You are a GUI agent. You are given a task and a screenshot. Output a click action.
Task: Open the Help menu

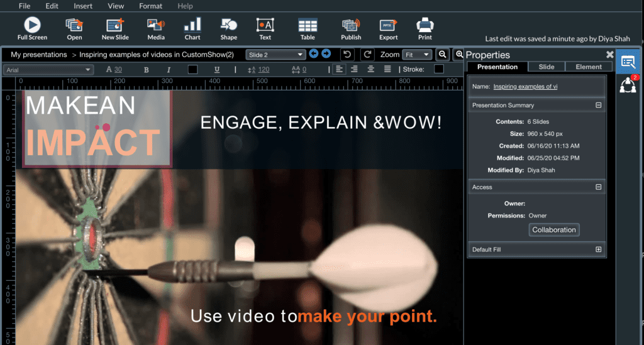coord(185,6)
